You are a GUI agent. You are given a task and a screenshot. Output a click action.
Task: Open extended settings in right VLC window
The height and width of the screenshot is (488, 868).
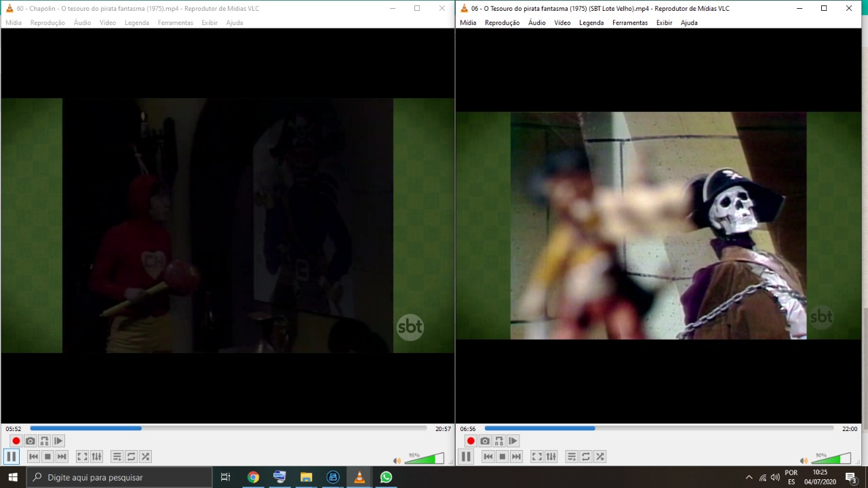(551, 457)
